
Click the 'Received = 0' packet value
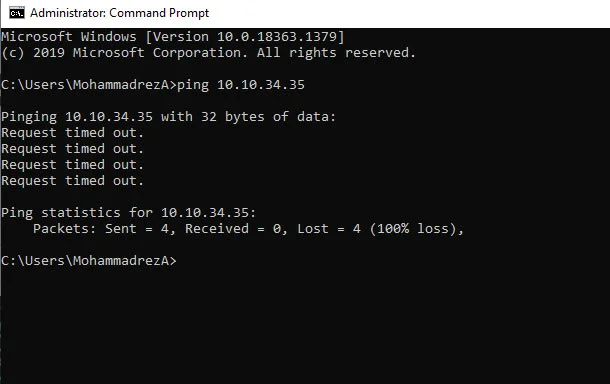click(232, 228)
